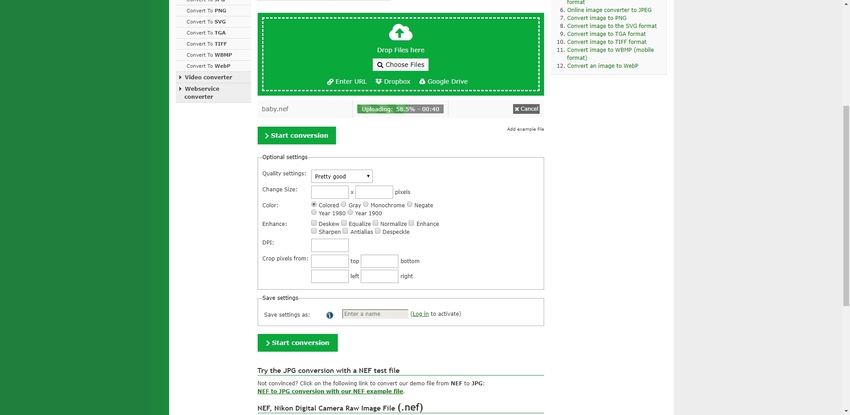Click the uploading progress bar

pos(400,109)
